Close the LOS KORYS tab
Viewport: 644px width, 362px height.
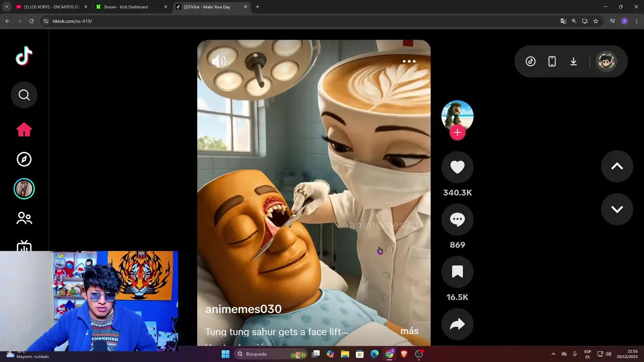[86, 7]
